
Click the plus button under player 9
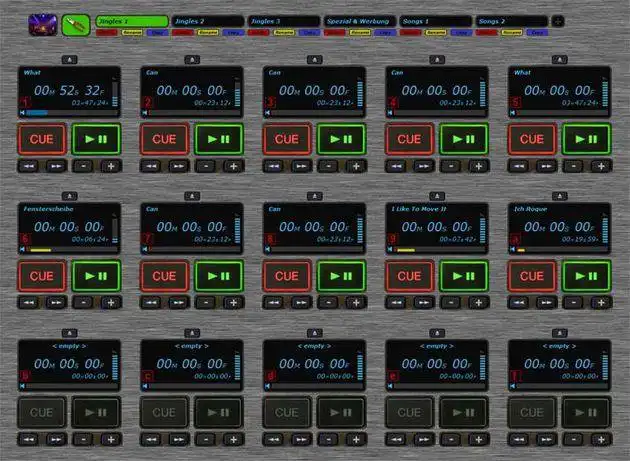pos(479,303)
